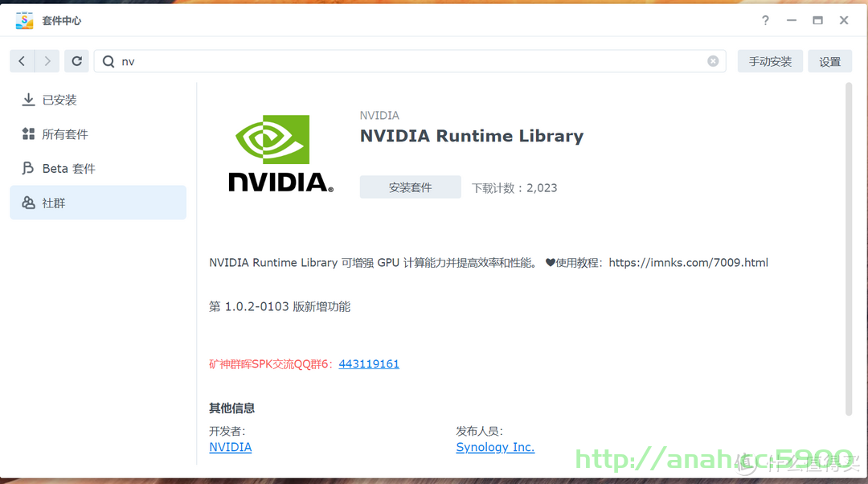Click the magnifier search icon
This screenshot has width=868, height=484.
108,61
